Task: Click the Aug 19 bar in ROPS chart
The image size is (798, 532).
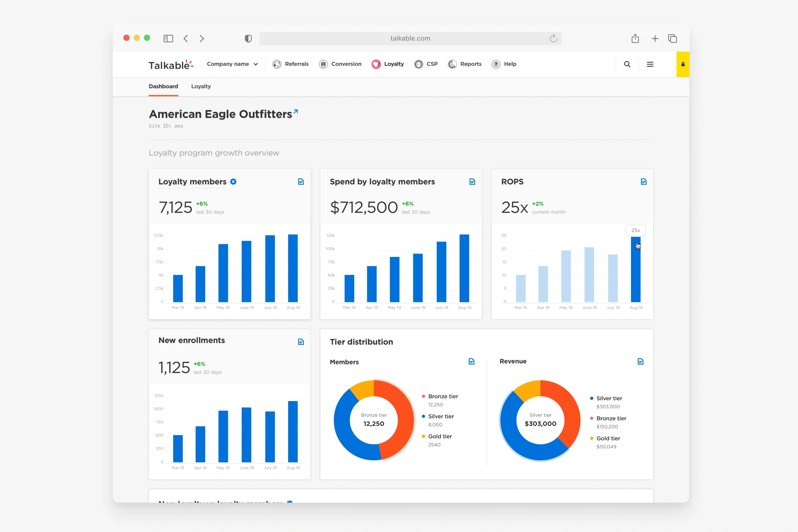Action: 636,269
